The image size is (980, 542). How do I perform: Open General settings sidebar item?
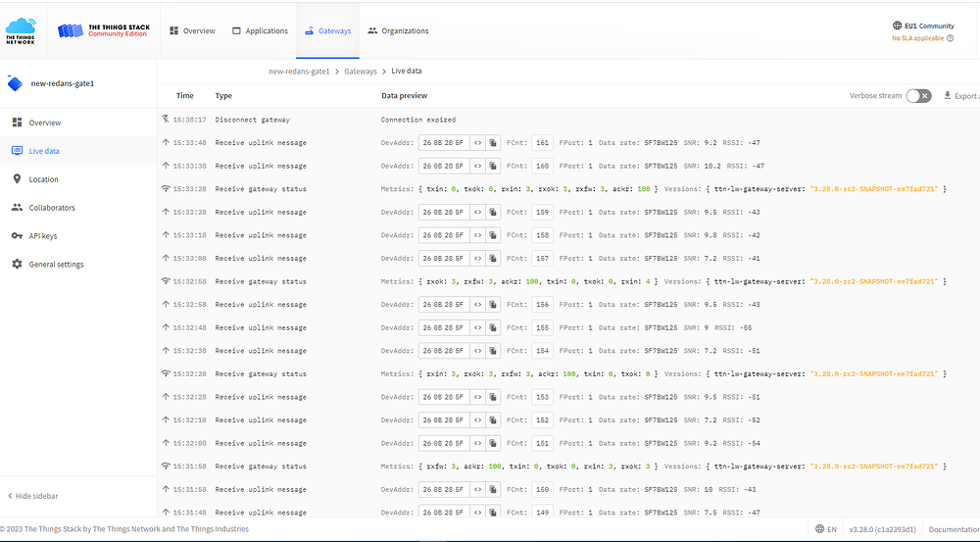tap(78, 265)
